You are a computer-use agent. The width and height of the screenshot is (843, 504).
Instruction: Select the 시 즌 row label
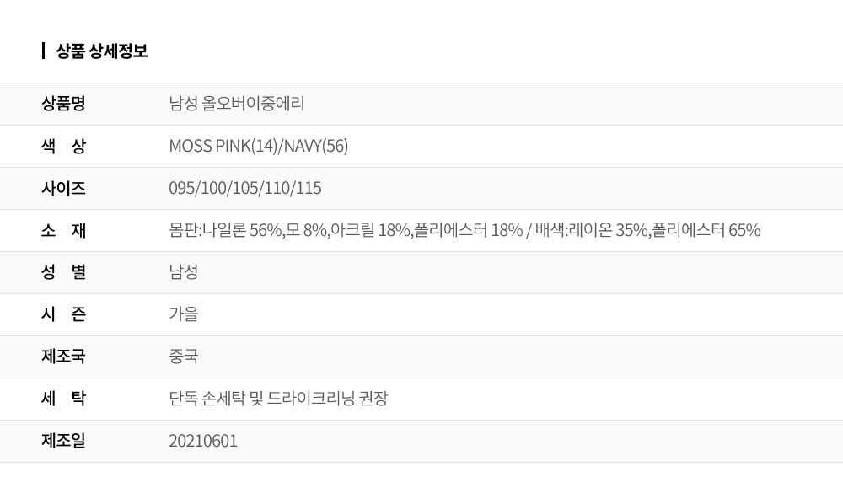click(63, 314)
